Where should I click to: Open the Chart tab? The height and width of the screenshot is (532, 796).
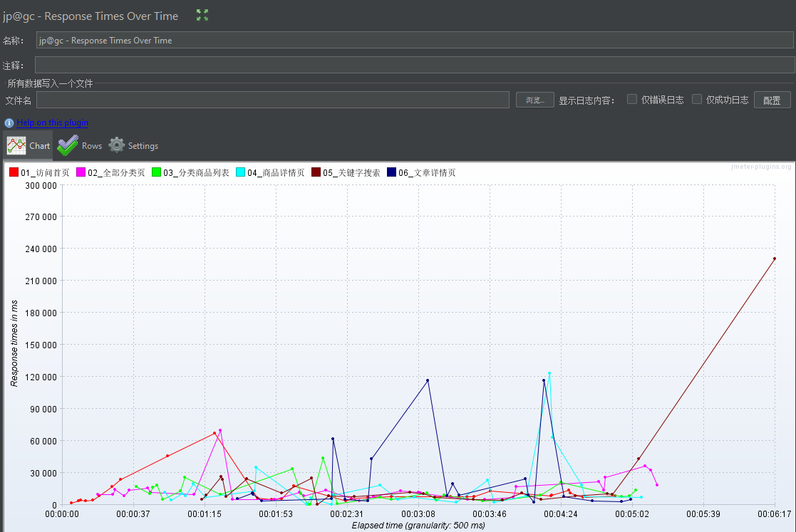point(29,145)
